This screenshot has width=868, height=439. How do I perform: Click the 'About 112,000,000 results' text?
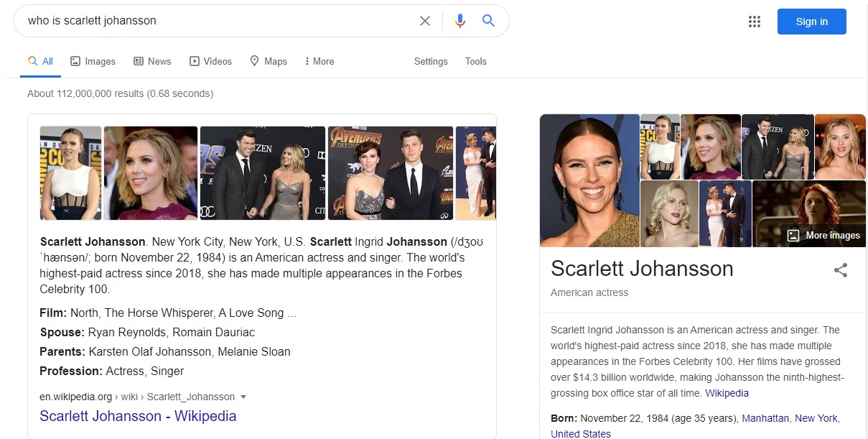(x=120, y=93)
